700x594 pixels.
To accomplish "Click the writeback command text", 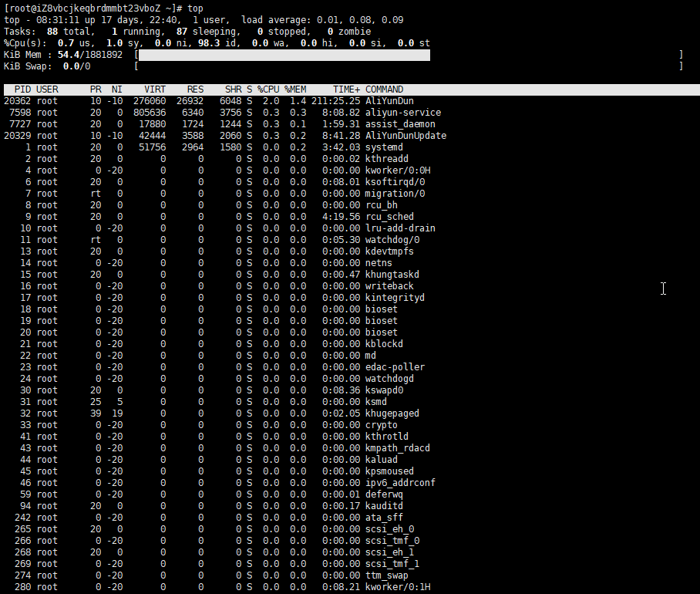I will pos(389,286).
